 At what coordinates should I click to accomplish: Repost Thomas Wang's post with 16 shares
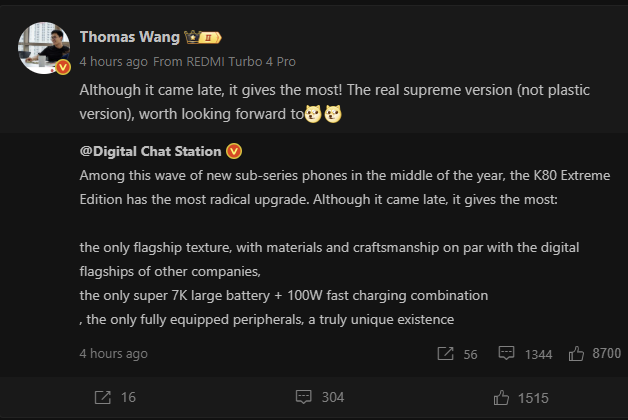[114, 398]
